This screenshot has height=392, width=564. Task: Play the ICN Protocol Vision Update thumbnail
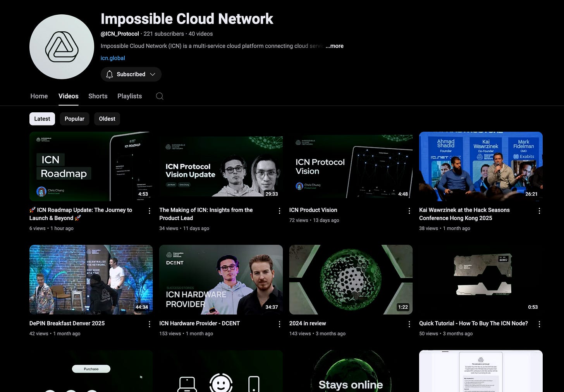click(x=221, y=166)
